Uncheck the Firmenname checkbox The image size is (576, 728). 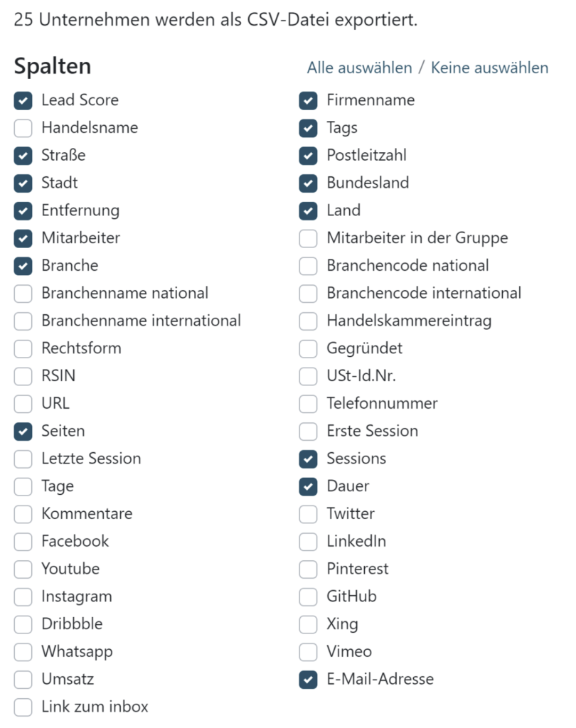coord(309,101)
